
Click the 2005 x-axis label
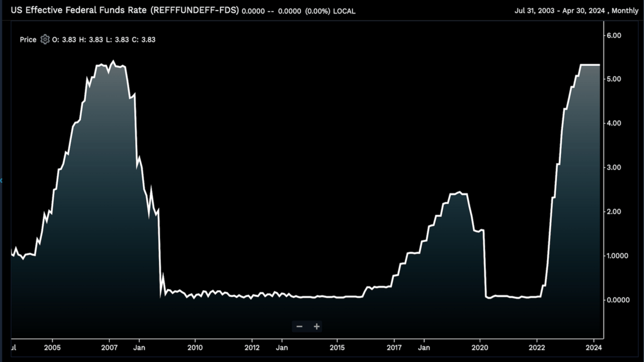52,347
